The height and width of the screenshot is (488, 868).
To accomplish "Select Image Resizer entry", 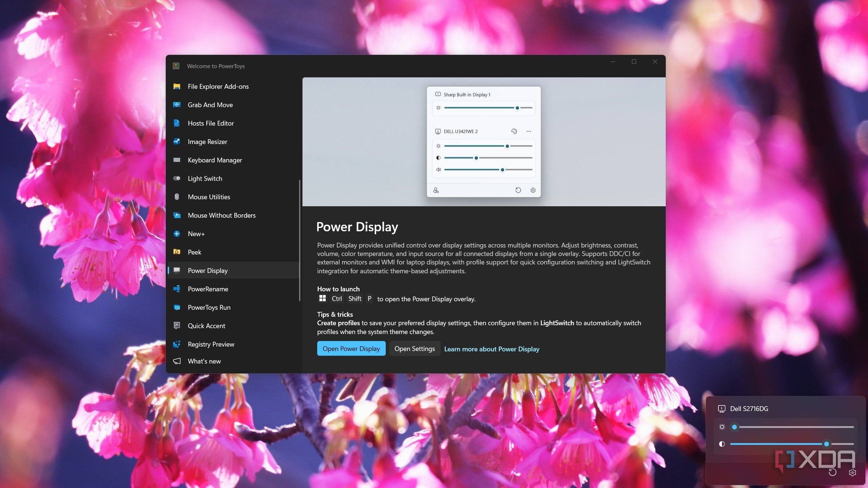I will tap(233, 142).
